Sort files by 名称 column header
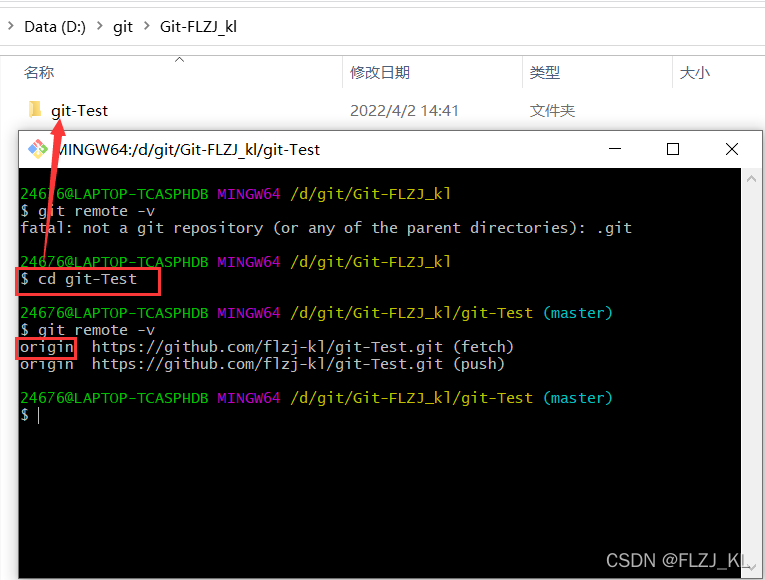765x580 pixels. pyautogui.click(x=39, y=73)
